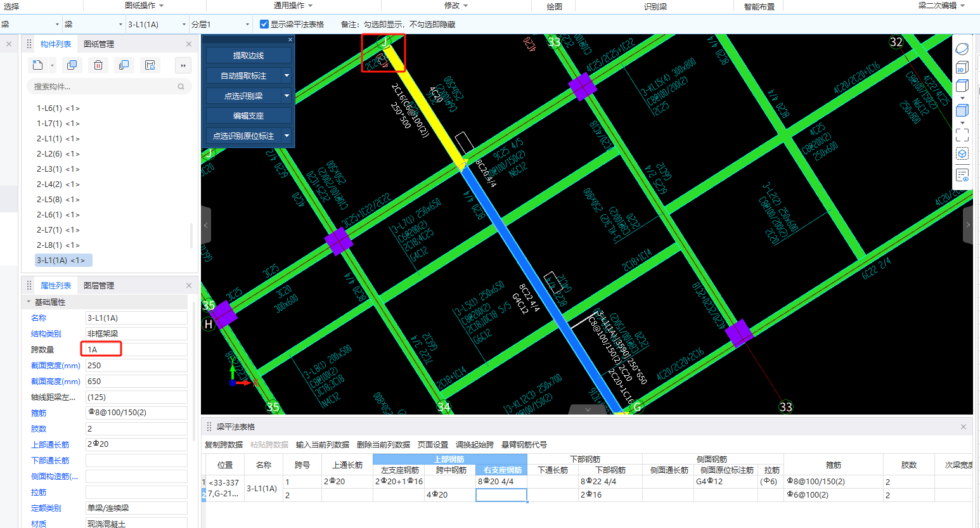The width and height of the screenshot is (980, 528).
Task: Click the double-arrow more tools button
Action: [x=183, y=65]
